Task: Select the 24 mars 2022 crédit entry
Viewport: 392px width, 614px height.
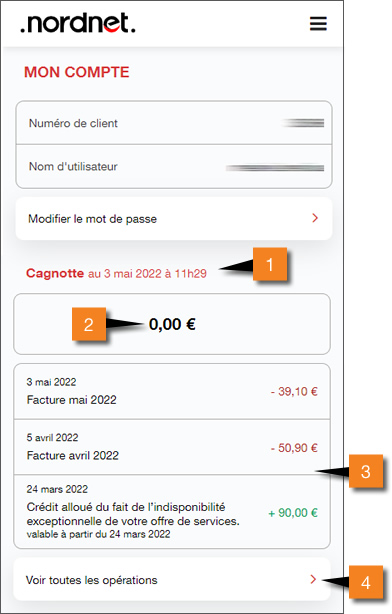Action: coord(172,512)
